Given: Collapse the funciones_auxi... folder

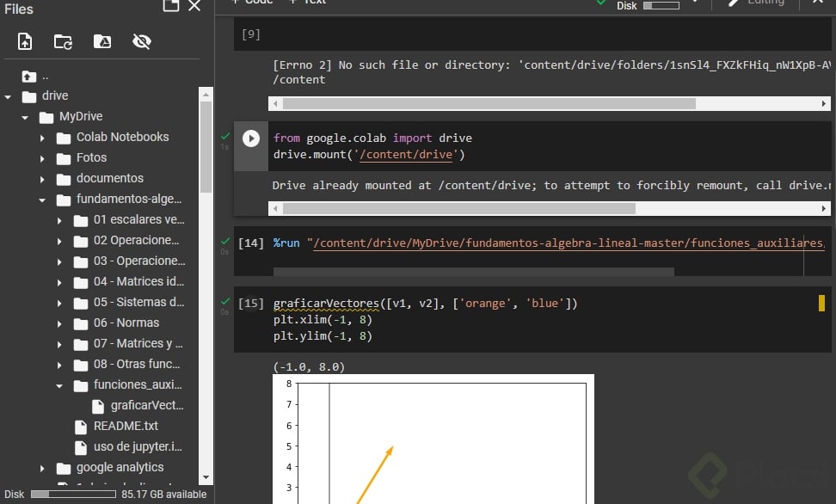Looking at the screenshot, I should (x=59, y=386).
